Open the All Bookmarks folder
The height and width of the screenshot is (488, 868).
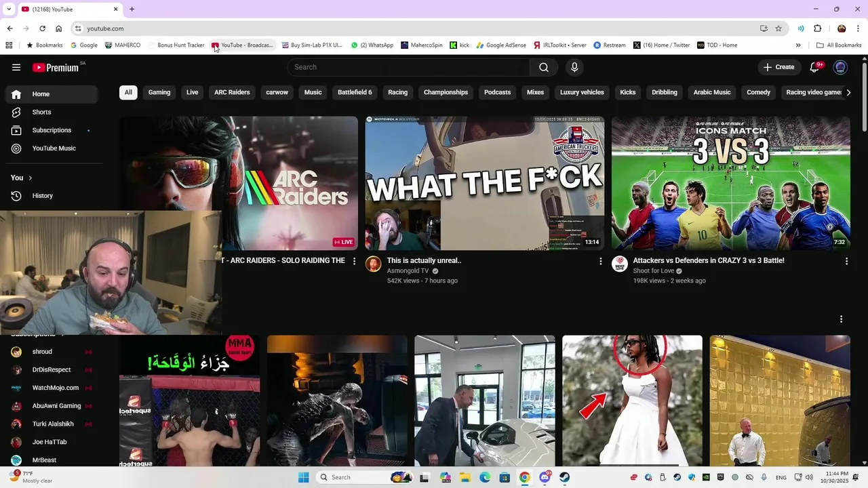coord(839,45)
